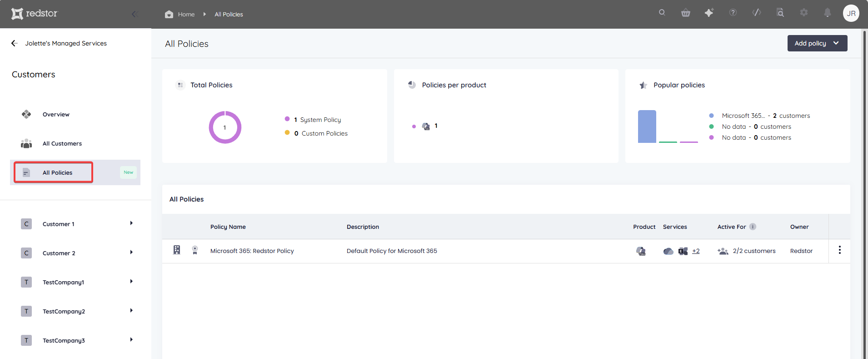Screen dimensions: 868x359
Task: Click the Popular policies star icon
Action: click(x=644, y=85)
